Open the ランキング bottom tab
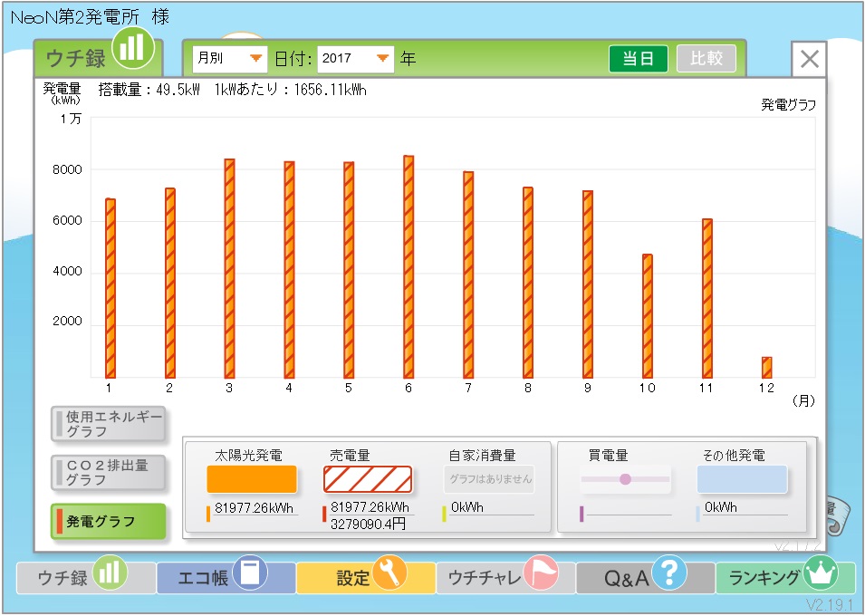 (785, 578)
